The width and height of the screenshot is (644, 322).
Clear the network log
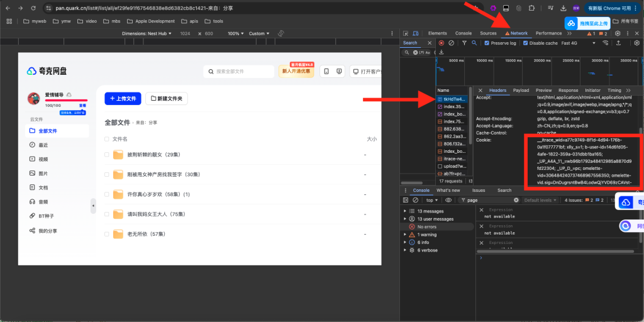(452, 43)
